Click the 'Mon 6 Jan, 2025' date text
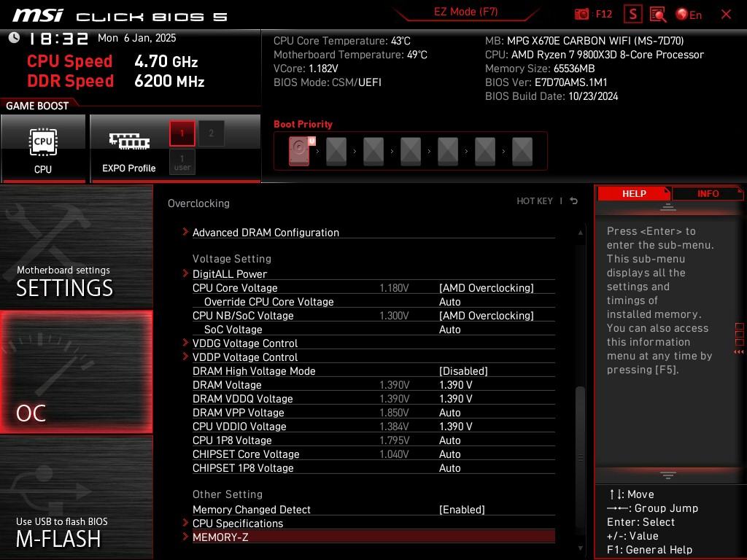 coord(136,38)
